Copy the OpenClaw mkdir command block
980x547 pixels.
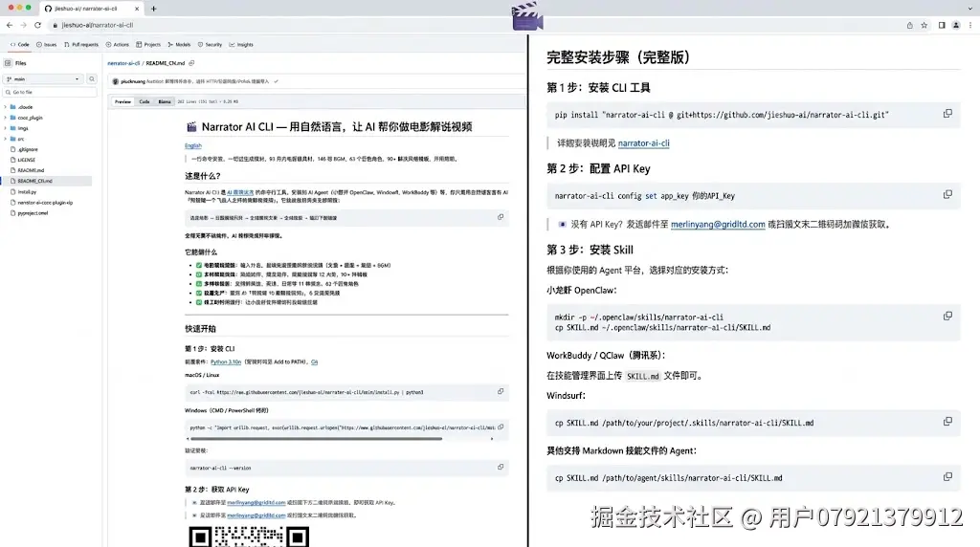947,316
